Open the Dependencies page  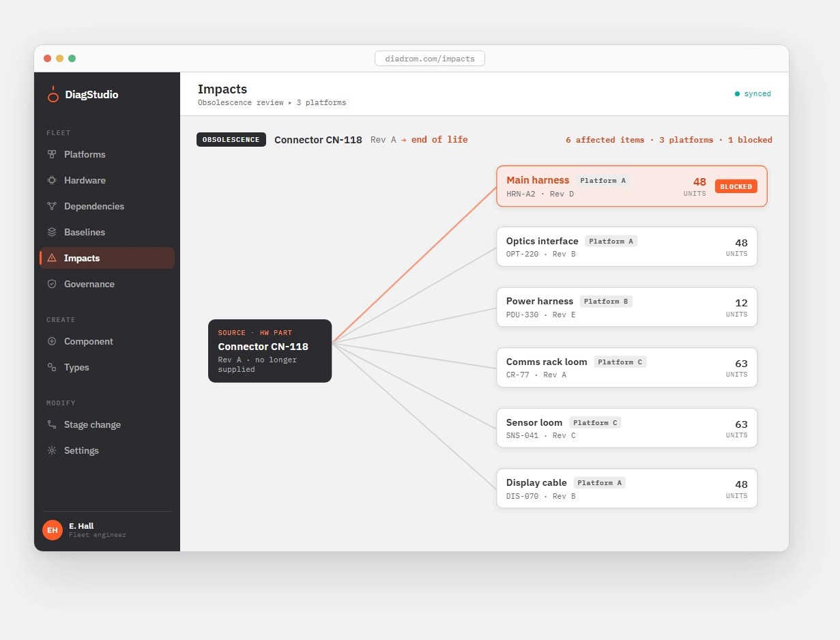coord(107,207)
